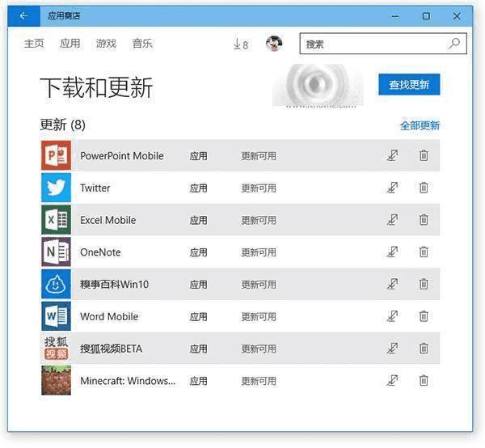
Task: Start download for PowerPoint Mobile update
Action: 392,155
